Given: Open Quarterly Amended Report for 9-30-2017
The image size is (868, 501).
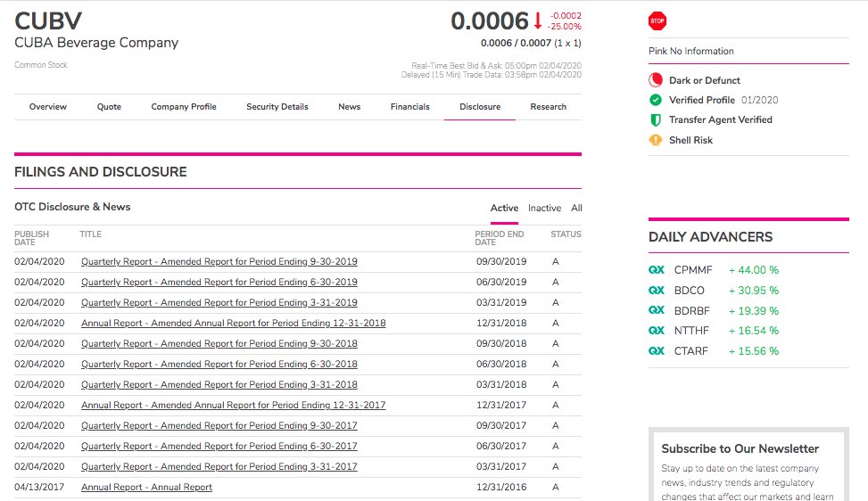Looking at the screenshot, I should (x=219, y=425).
